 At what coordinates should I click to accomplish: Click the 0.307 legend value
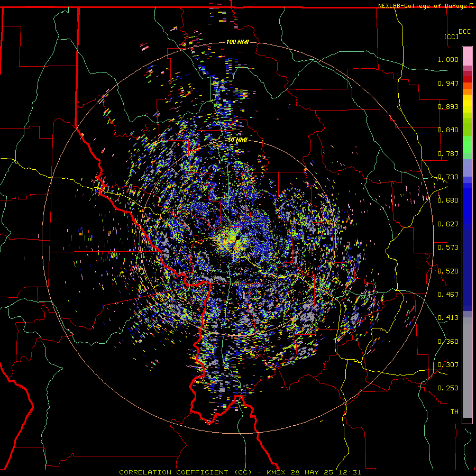tap(448, 365)
